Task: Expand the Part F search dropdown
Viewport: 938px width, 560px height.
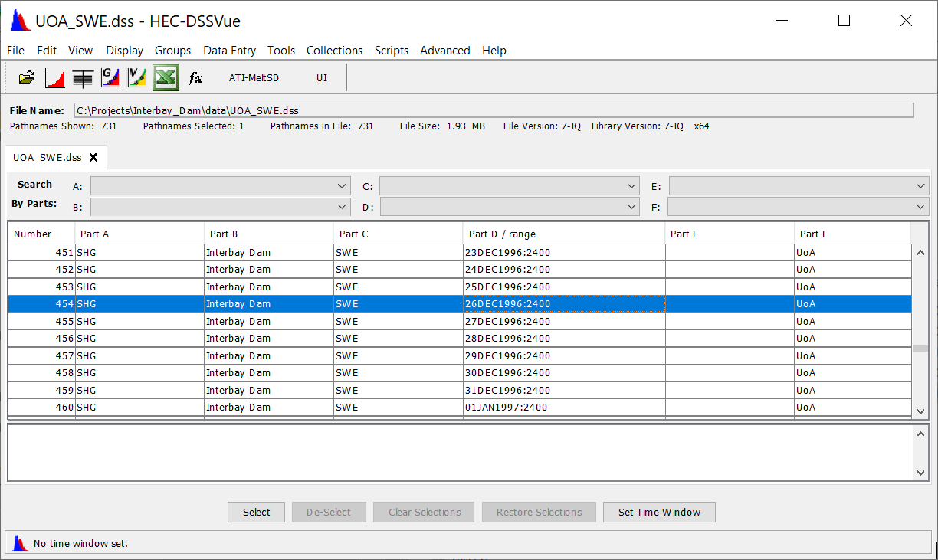Action: point(920,207)
